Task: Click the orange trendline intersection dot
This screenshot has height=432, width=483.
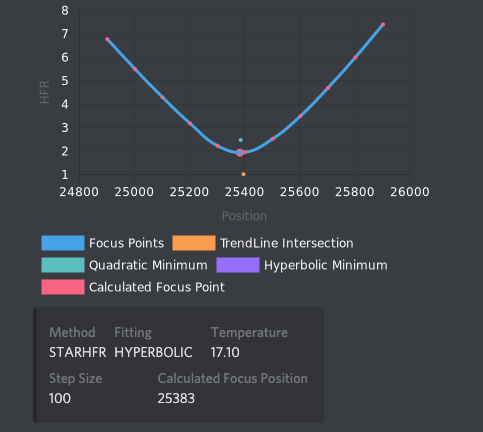Action: pos(243,174)
